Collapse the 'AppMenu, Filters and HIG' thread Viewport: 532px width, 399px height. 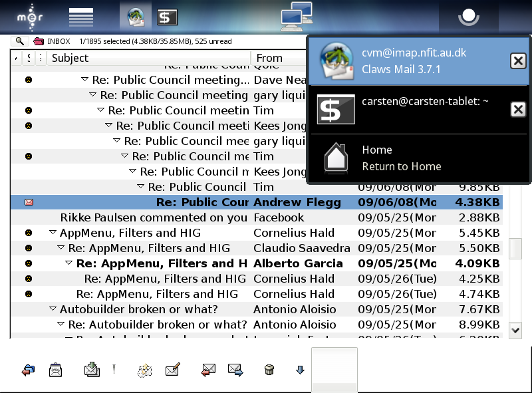tap(53, 233)
